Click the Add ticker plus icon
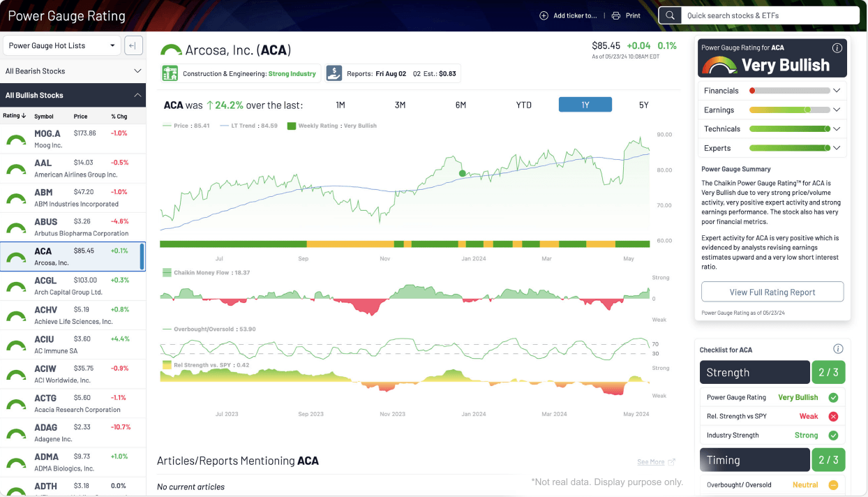868x497 pixels. pos(544,15)
